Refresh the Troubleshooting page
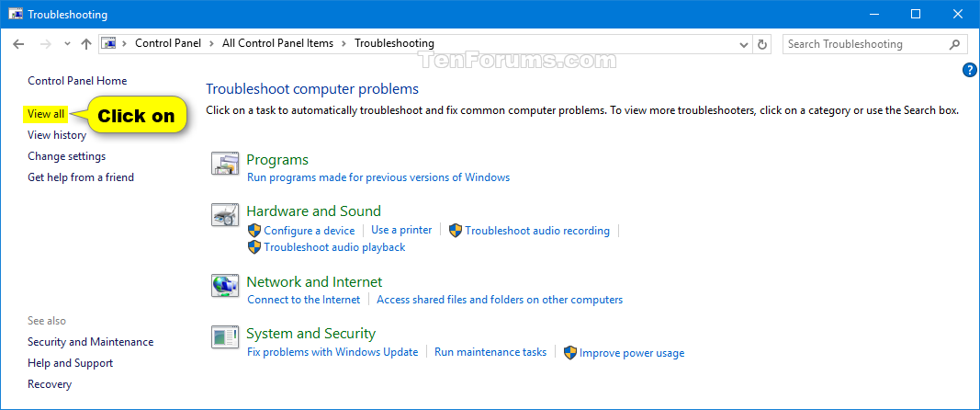Viewport: 980px width, 410px height. tap(762, 44)
